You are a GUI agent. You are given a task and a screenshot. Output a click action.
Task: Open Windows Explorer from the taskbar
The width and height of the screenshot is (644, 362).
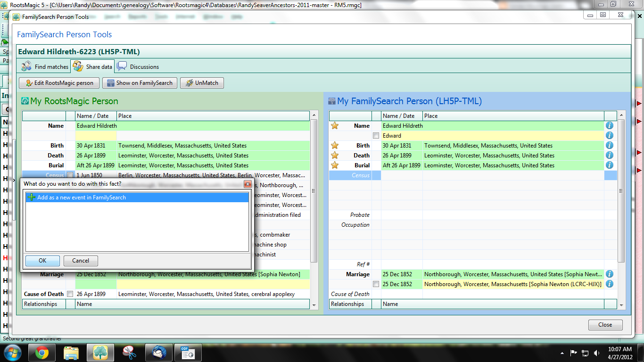click(71, 353)
